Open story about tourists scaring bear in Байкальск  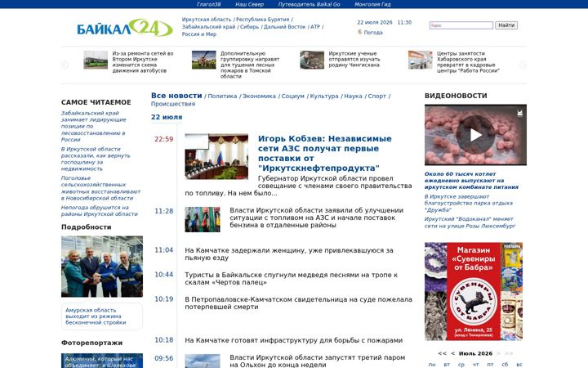(x=291, y=278)
